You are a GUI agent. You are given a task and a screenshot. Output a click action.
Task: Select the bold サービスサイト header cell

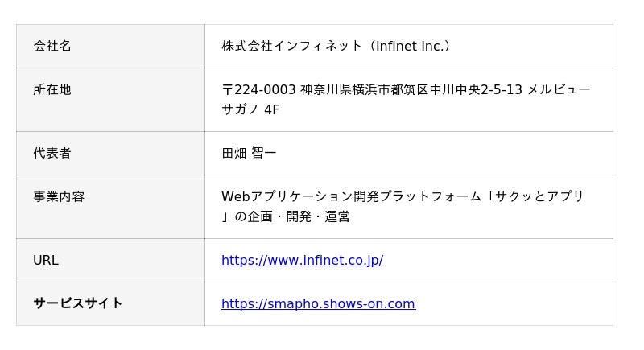[x=78, y=303]
